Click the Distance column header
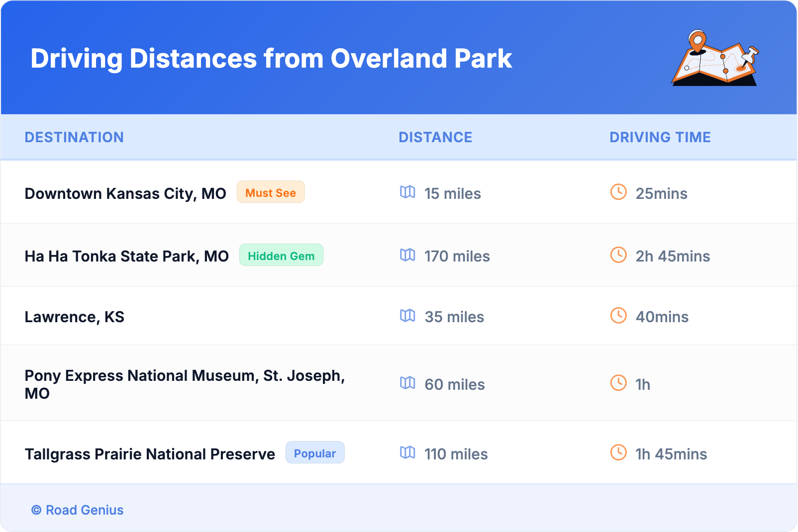This screenshot has width=798, height=532. tap(435, 137)
